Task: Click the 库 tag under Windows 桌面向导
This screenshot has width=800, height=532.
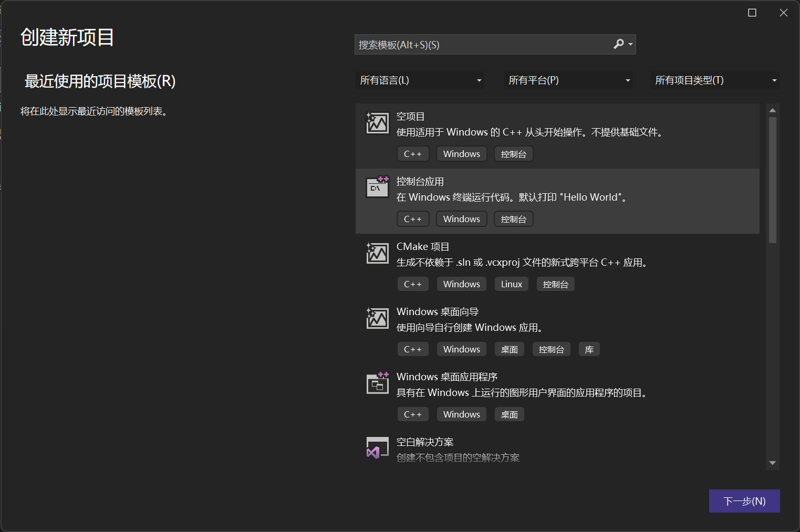Action: [589, 349]
